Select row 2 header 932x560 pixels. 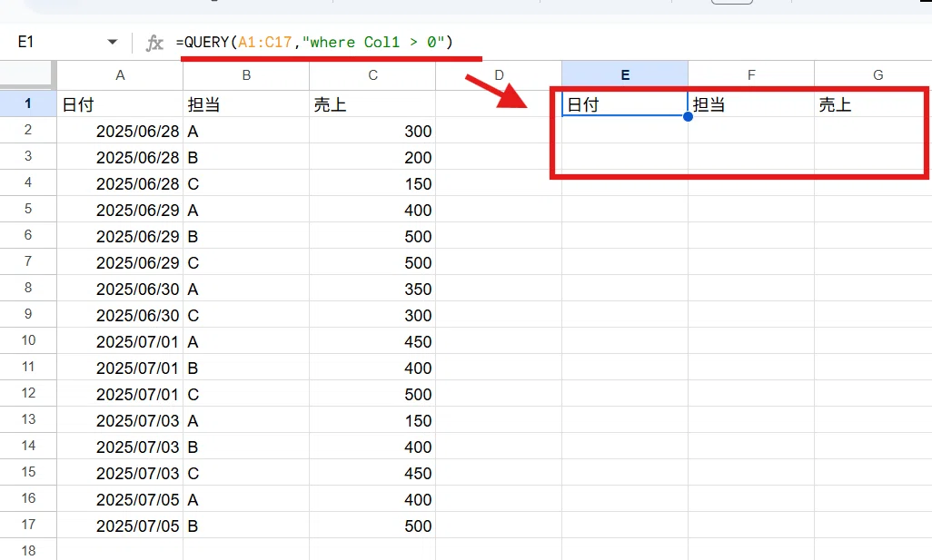pos(28,130)
